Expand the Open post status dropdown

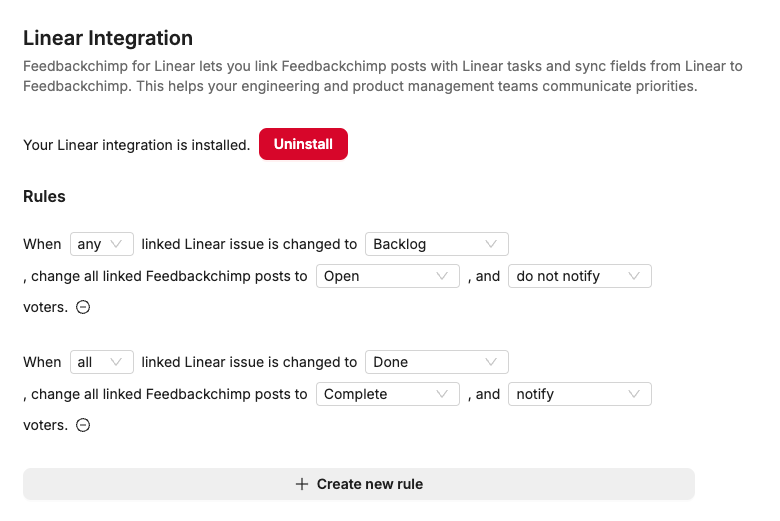pos(387,276)
